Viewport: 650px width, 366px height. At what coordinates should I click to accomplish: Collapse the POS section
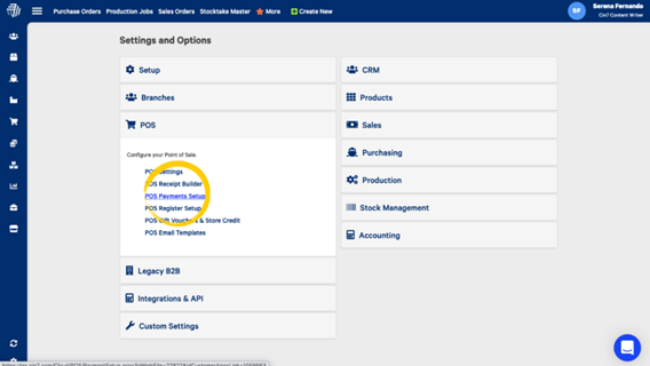point(228,125)
